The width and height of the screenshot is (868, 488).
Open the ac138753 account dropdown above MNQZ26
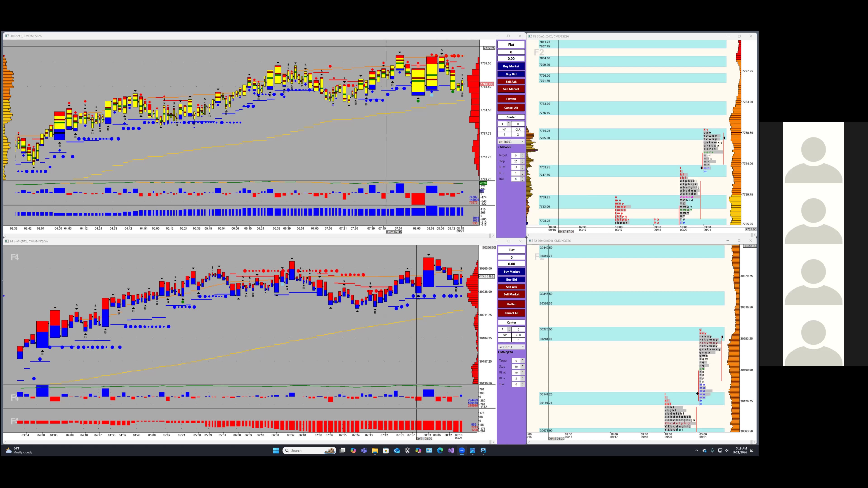511,347
